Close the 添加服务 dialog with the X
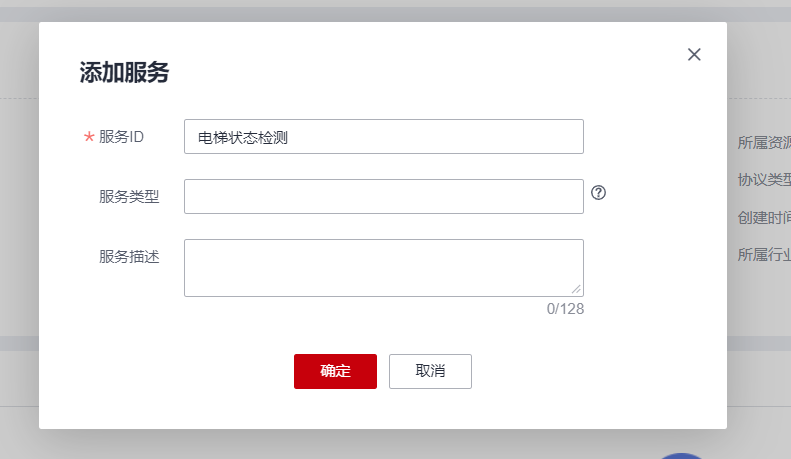This screenshot has height=459, width=791. pos(694,54)
